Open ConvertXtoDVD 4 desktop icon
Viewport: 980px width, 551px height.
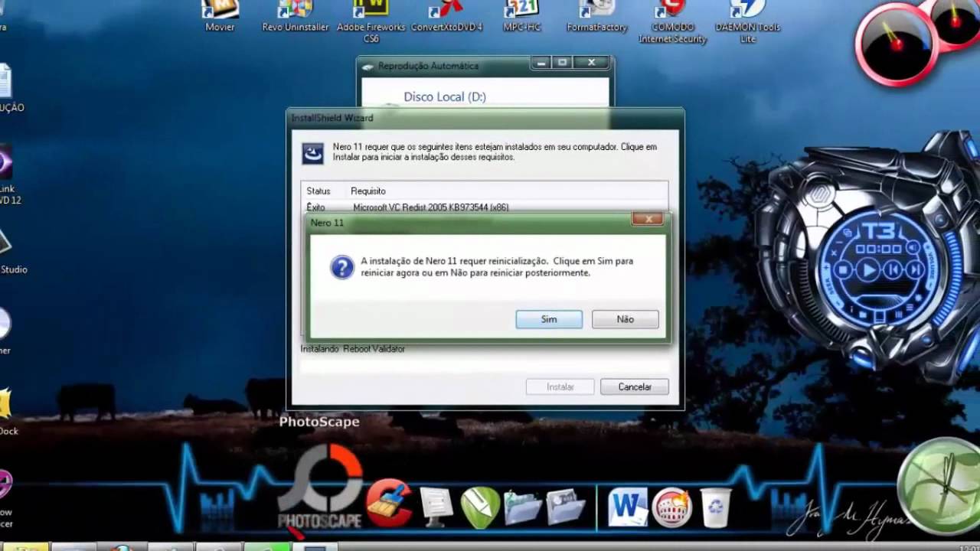coord(447,16)
